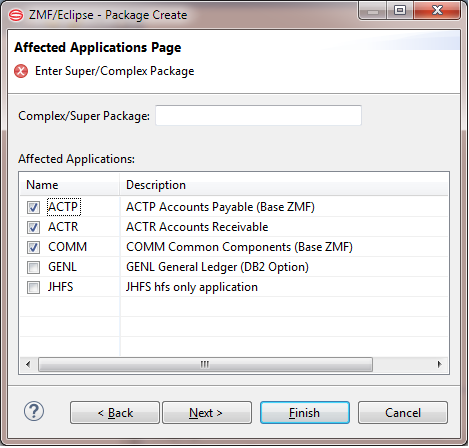Focus the Complex/Super Package input field
Viewport: 469px width, 448px height.
point(258,115)
